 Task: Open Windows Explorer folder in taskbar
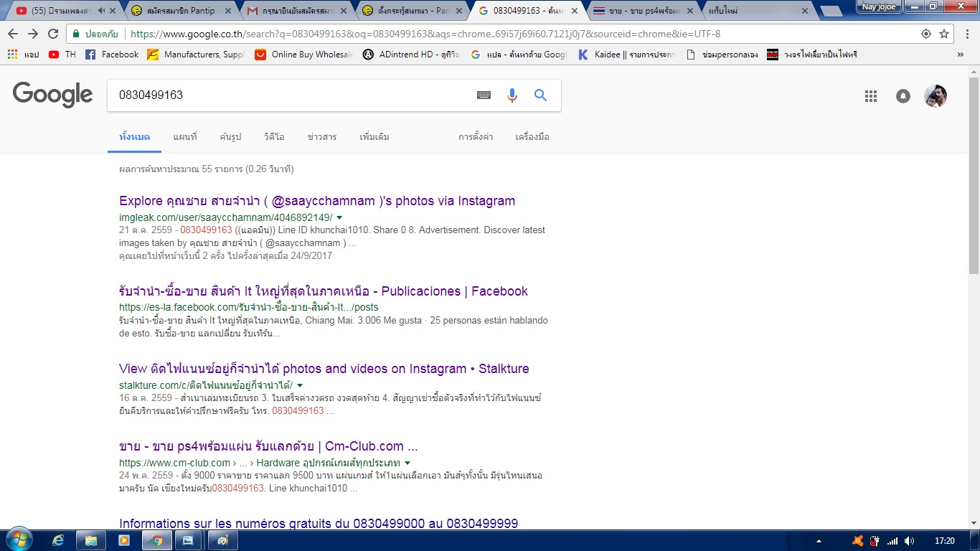[x=90, y=540]
